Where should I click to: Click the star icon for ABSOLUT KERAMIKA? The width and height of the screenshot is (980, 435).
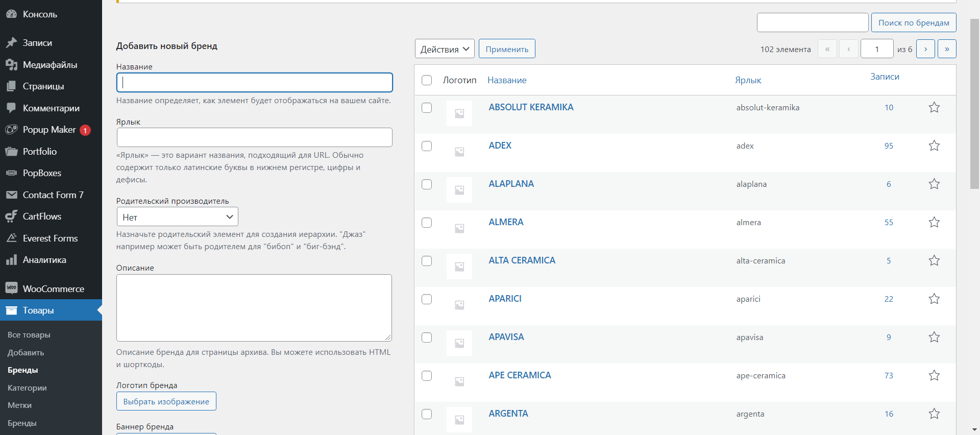pyautogui.click(x=934, y=107)
